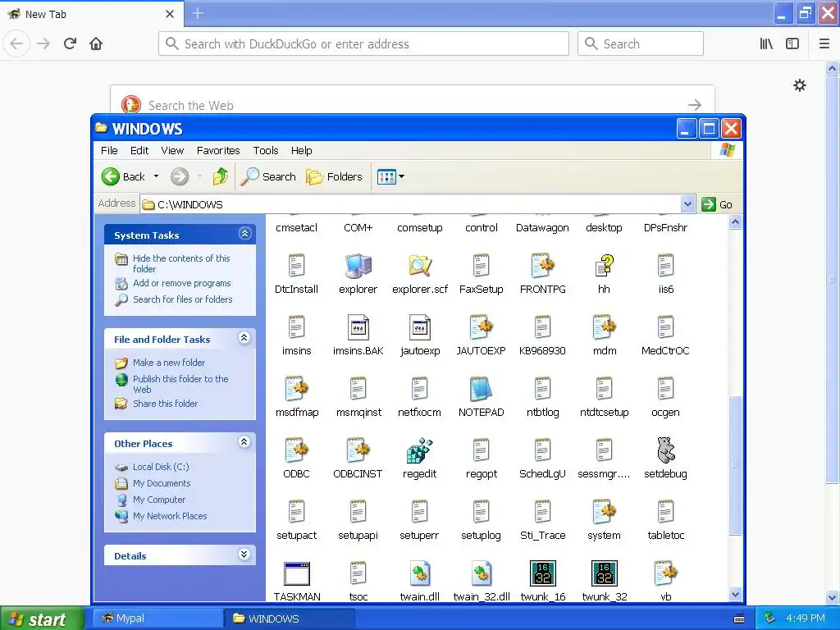Select the ODBCINST file icon
The image size is (840, 630).
pyautogui.click(x=358, y=450)
